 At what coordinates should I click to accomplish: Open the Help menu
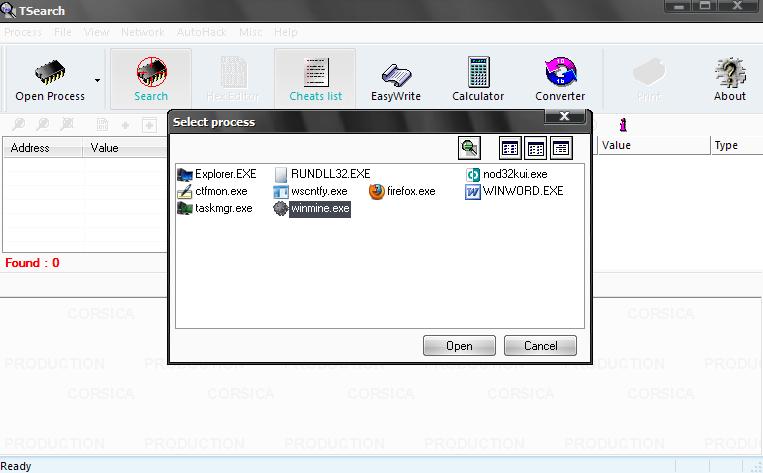pyautogui.click(x=286, y=32)
